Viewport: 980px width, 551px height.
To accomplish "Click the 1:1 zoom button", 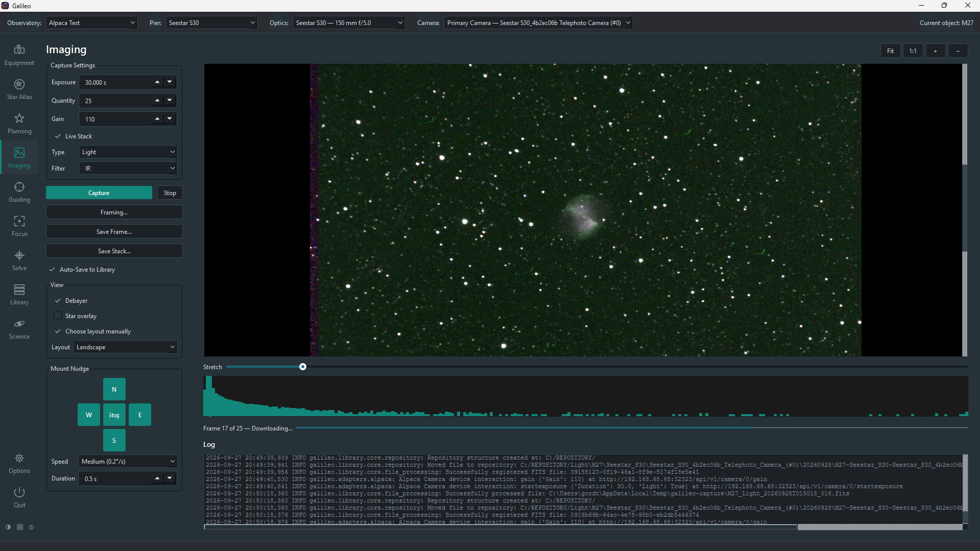I will (x=913, y=51).
